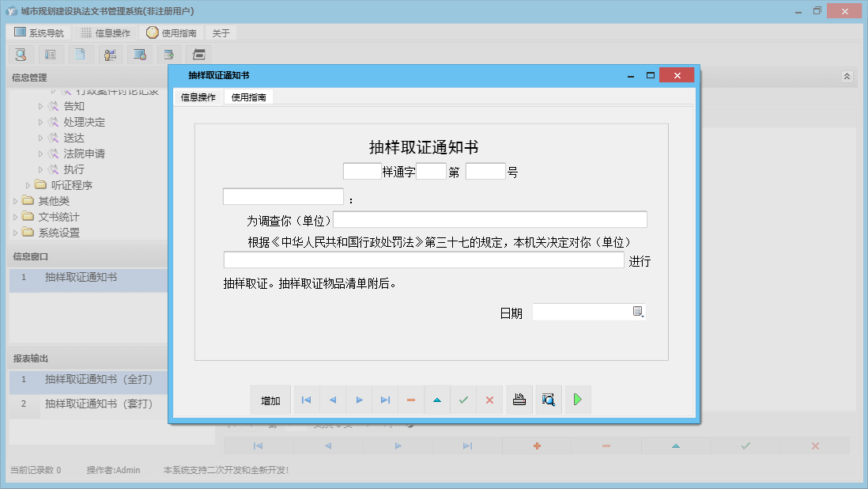
Task: Click the new document icon in toolbar
Action: tap(80, 54)
